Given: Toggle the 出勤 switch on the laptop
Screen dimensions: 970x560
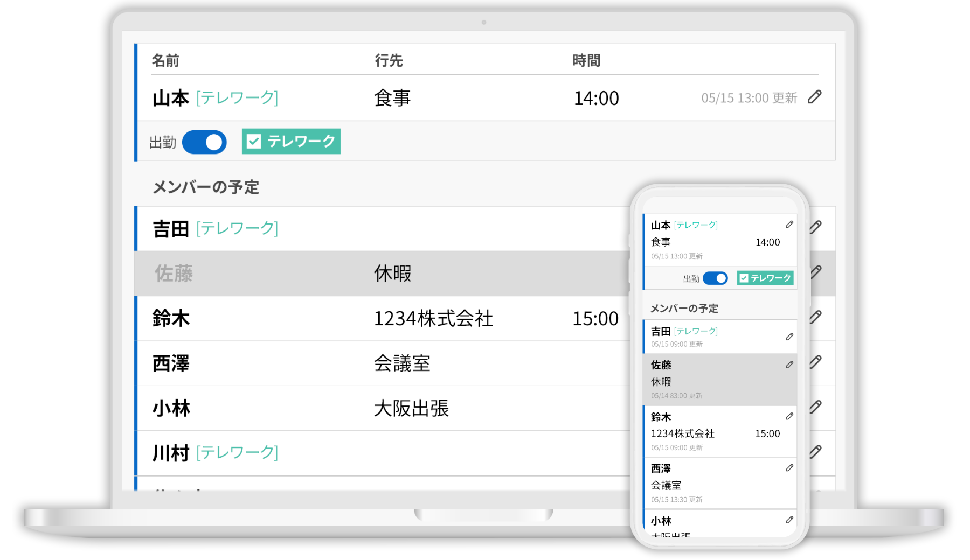Looking at the screenshot, I should click(204, 142).
